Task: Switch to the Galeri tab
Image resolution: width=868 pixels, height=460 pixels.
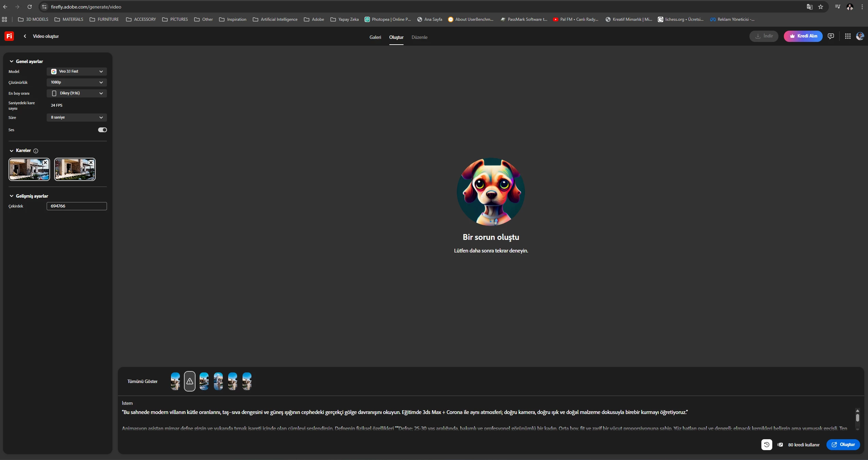Action: click(375, 37)
